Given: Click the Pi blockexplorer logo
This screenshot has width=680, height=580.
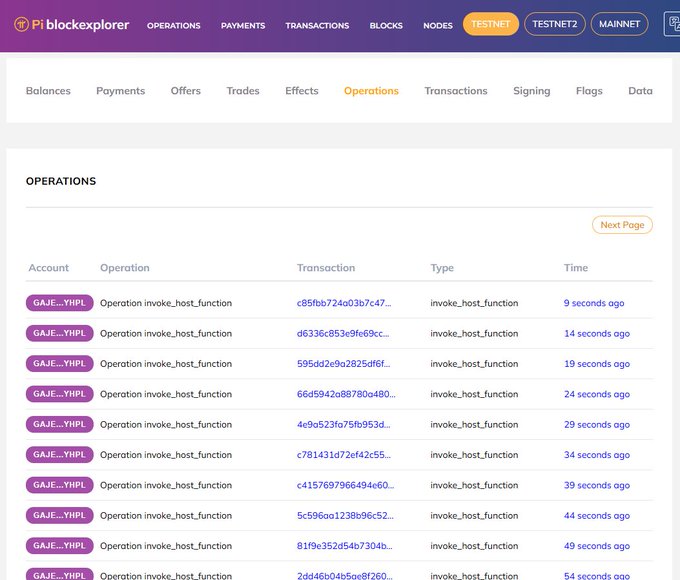Looking at the screenshot, I should [72, 25].
